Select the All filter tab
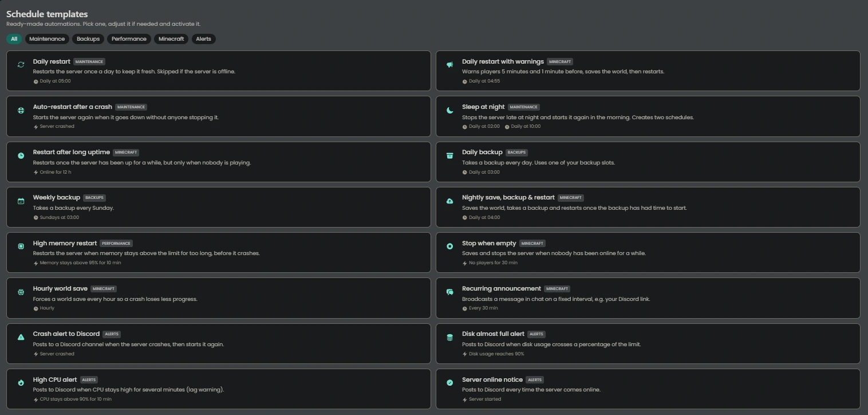Viewport: 868px width, 415px height. point(14,39)
